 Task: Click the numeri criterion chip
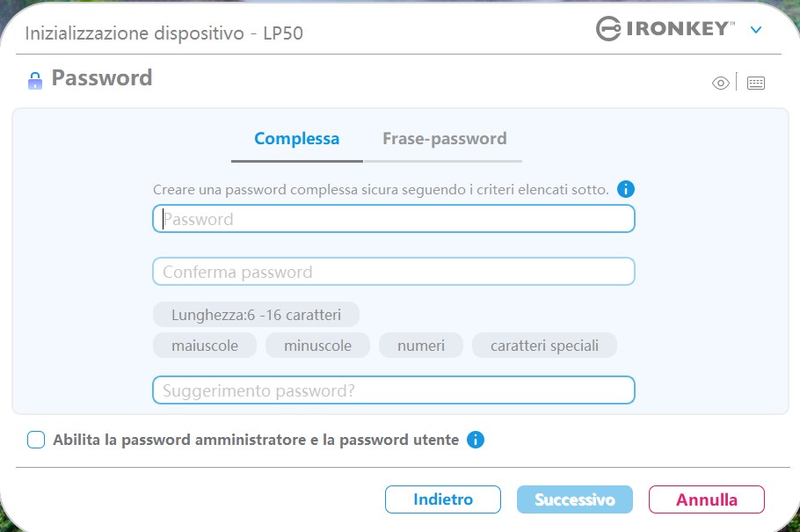click(421, 346)
